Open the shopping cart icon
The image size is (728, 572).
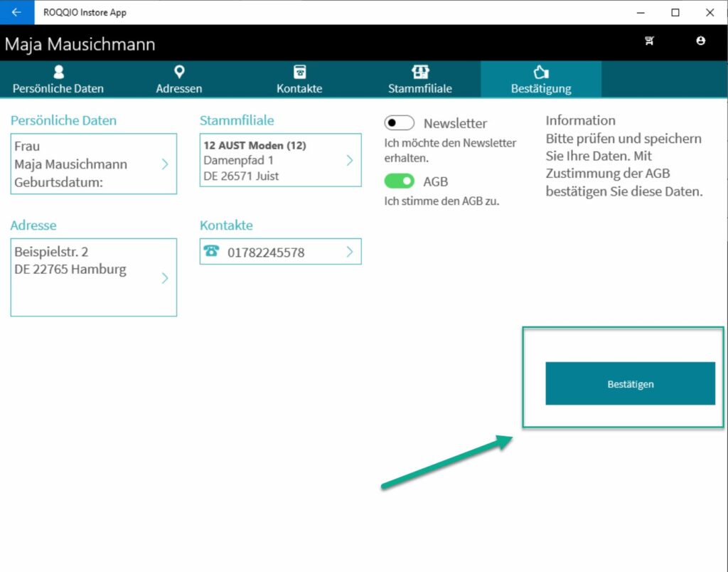(649, 41)
